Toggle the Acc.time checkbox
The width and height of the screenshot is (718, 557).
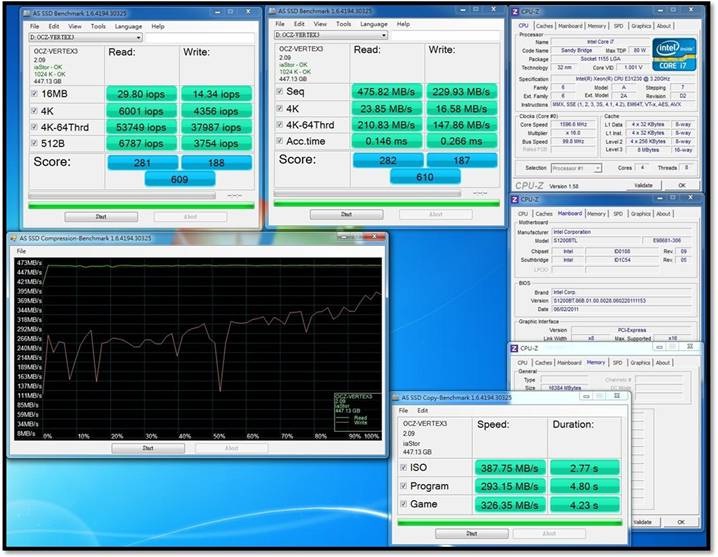tap(280, 141)
